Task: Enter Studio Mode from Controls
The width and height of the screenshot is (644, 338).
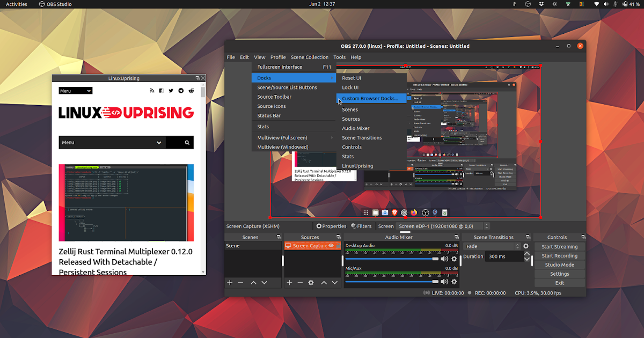Action: pos(560,265)
